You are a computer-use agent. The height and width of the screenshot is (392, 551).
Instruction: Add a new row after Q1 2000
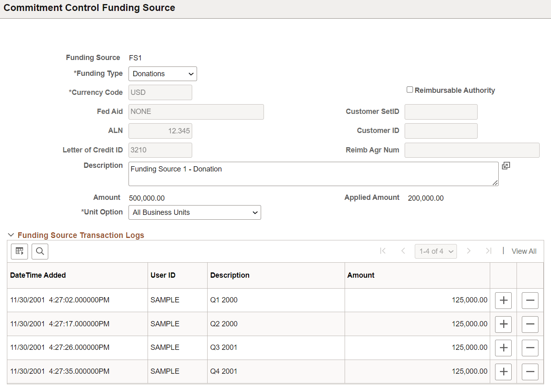point(503,300)
